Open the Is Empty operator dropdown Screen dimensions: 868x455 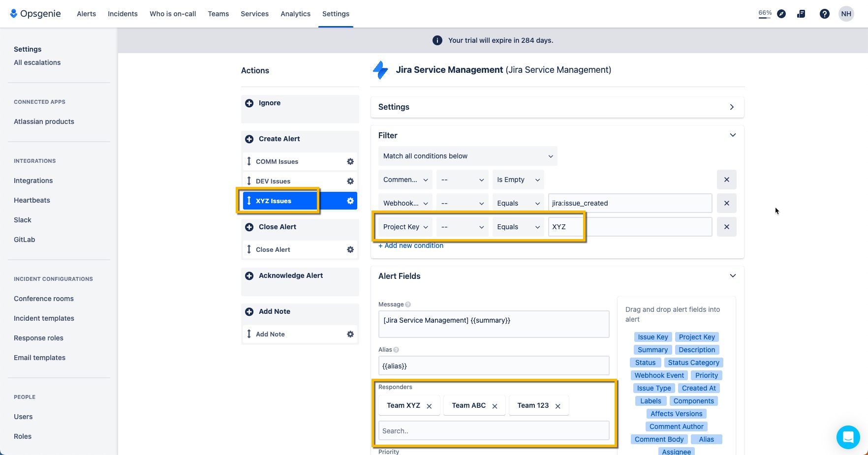(518, 180)
